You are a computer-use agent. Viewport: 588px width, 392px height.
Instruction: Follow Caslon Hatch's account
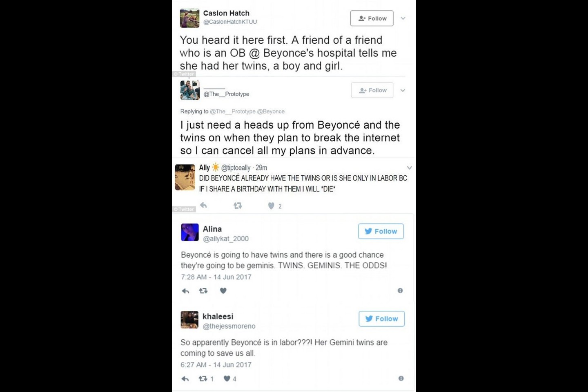tap(372, 18)
